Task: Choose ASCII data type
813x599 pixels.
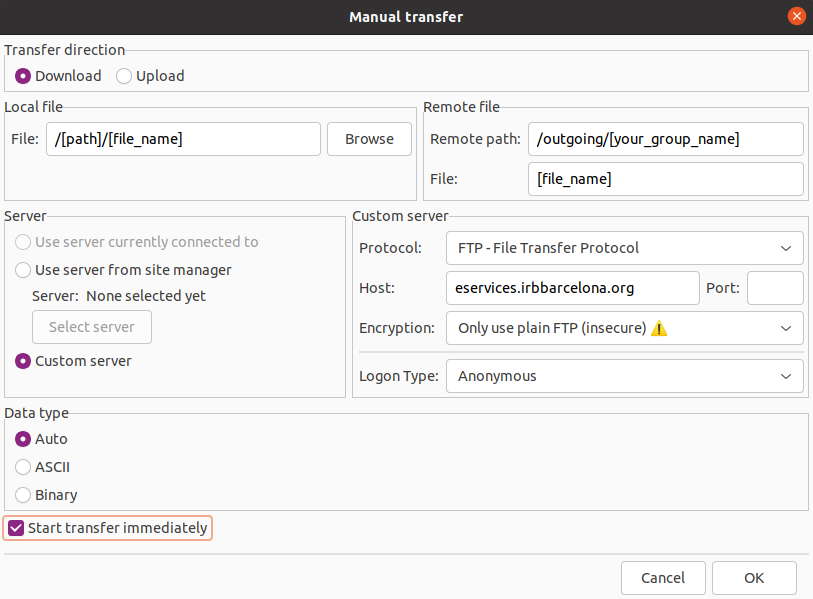Action: tap(22, 467)
